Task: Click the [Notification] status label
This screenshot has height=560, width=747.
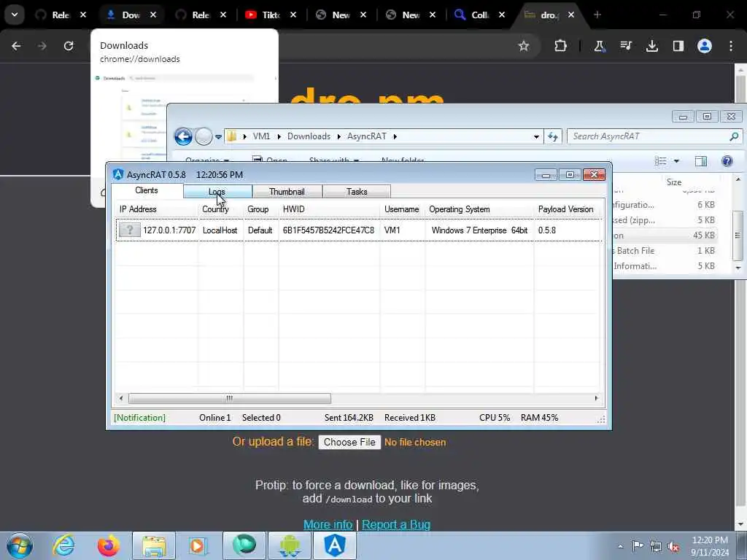Action: pyautogui.click(x=139, y=418)
